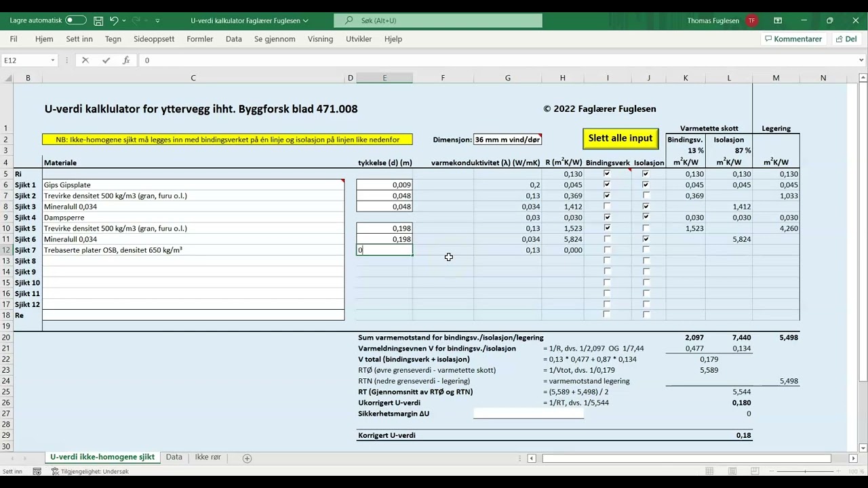The image size is (868, 488).
Task: Click the fx Insert Function icon
Action: click(126, 60)
